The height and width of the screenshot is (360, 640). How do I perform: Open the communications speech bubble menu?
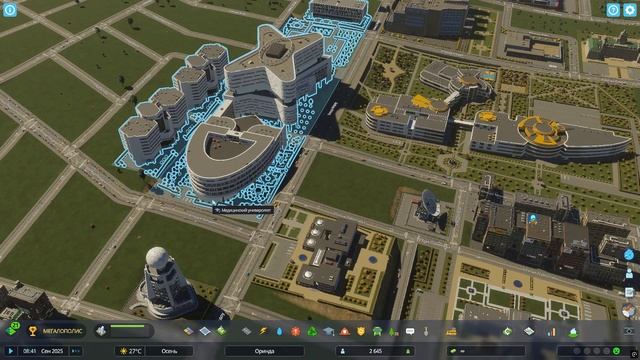410,331
